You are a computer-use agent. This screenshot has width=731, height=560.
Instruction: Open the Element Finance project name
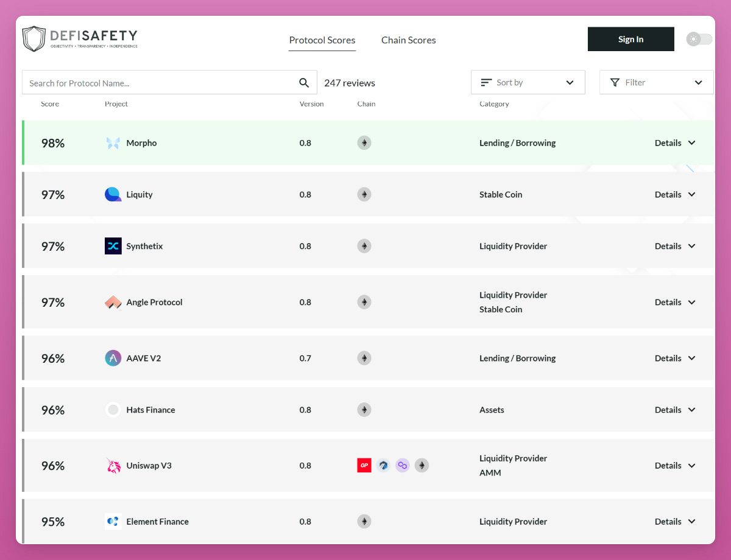coord(157,522)
